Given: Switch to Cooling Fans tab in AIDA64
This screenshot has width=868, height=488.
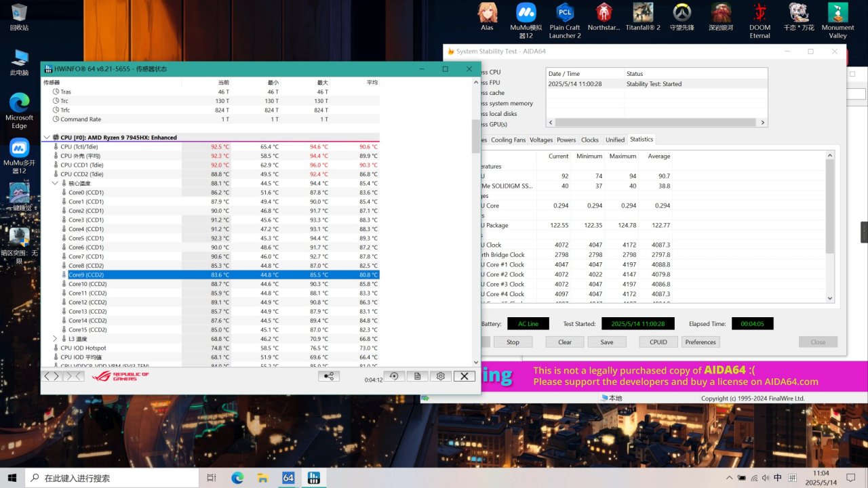Looking at the screenshot, I should 508,140.
